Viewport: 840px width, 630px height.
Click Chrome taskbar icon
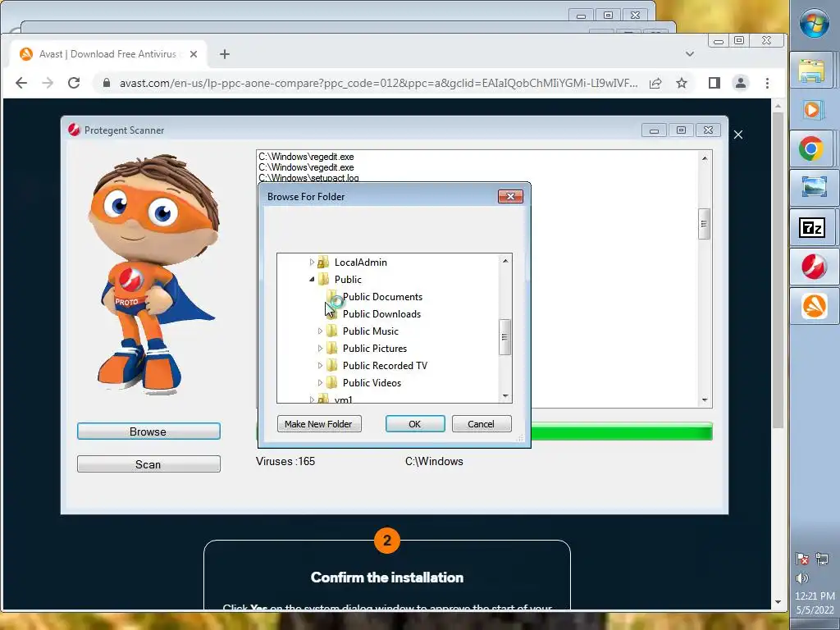pyautogui.click(x=811, y=149)
